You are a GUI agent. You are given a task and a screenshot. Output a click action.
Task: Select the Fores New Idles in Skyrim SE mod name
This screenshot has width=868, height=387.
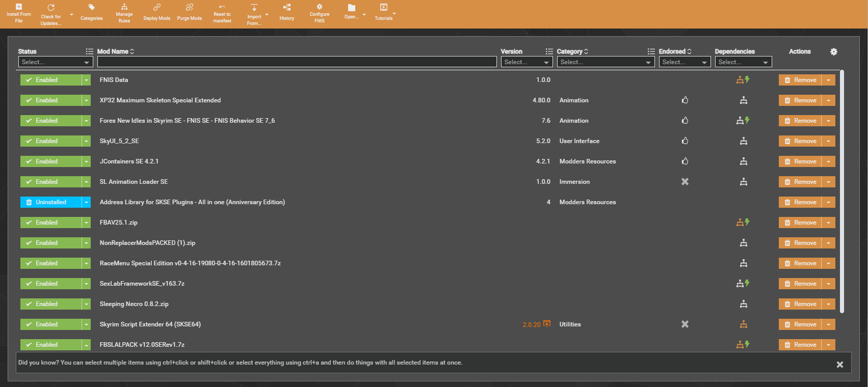[187, 121]
